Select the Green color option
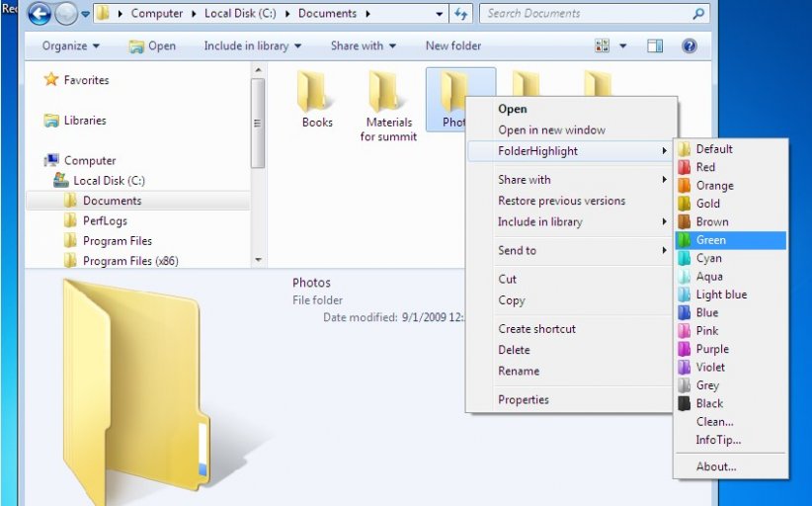The width and height of the screenshot is (812, 506). [x=711, y=240]
